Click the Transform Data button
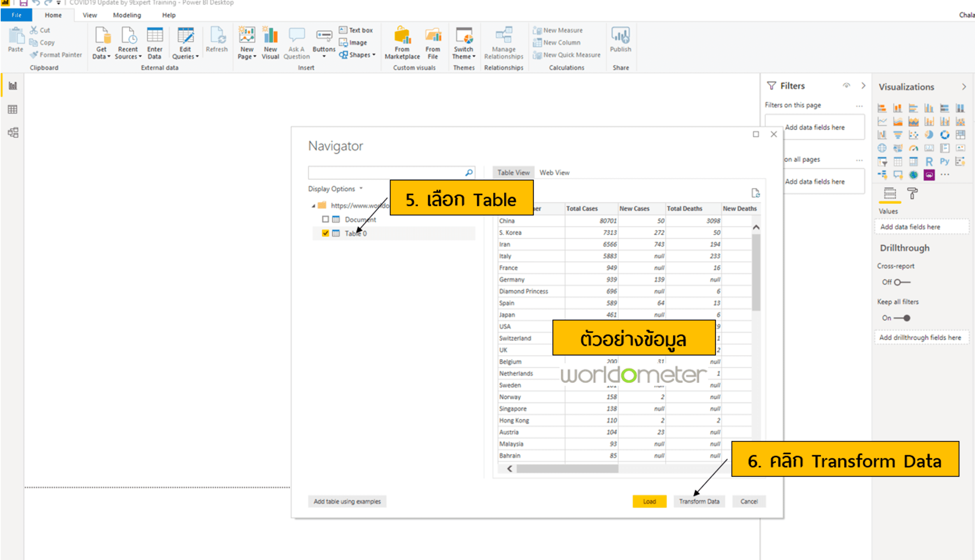975x560 pixels. pos(699,501)
